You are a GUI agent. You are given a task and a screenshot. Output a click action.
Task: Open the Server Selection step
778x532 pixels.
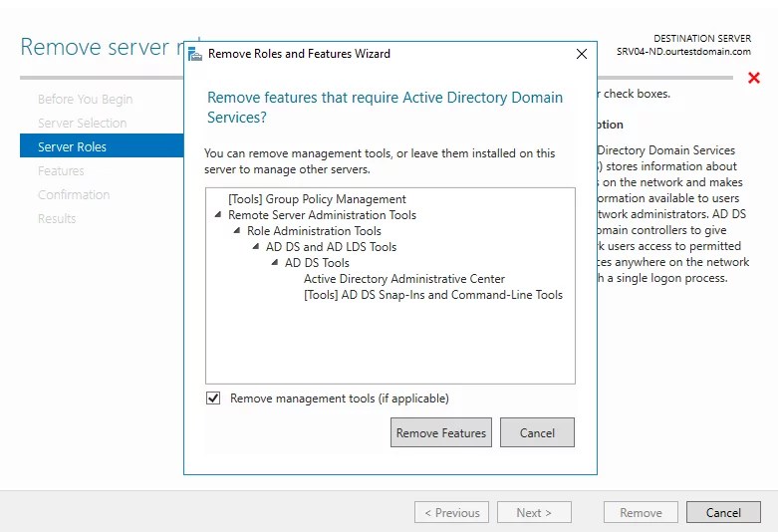click(x=83, y=124)
